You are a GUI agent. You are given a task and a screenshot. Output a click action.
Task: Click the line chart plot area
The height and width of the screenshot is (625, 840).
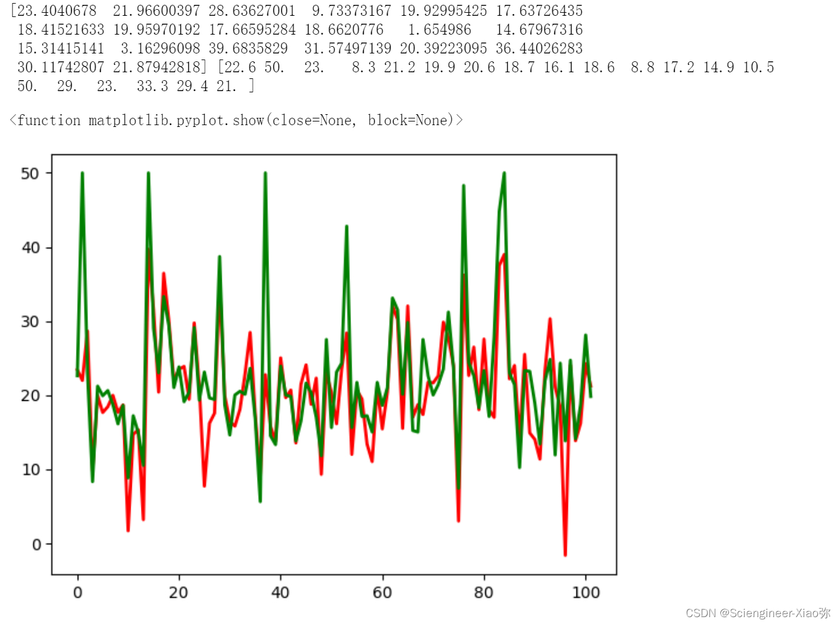point(334,364)
